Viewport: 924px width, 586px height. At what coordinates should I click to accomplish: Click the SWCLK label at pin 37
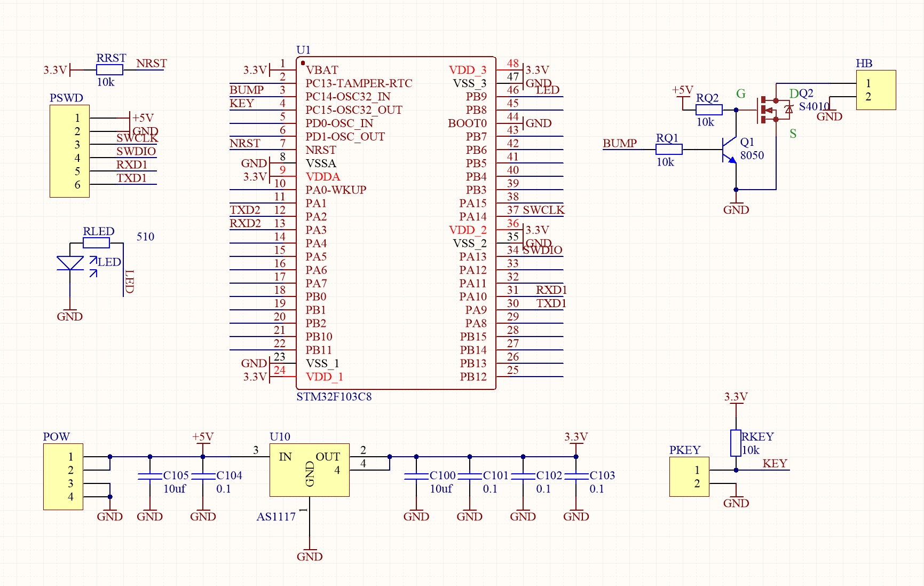(543, 210)
